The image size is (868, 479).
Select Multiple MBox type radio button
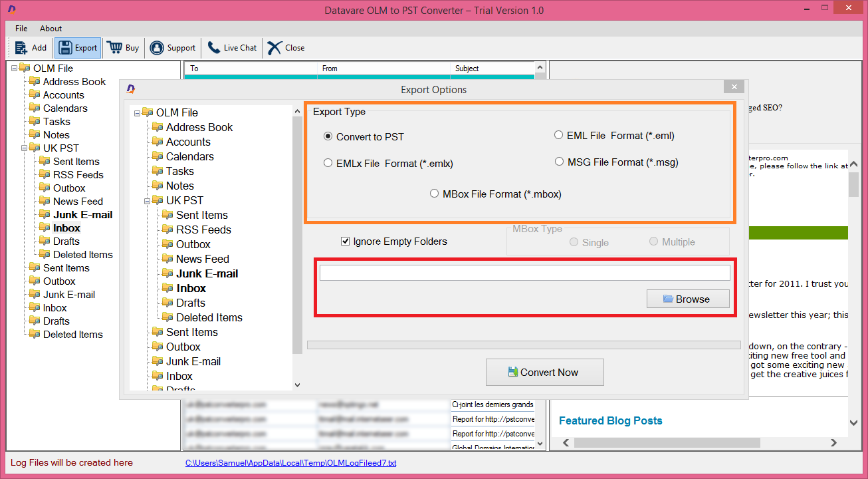pyautogui.click(x=653, y=241)
